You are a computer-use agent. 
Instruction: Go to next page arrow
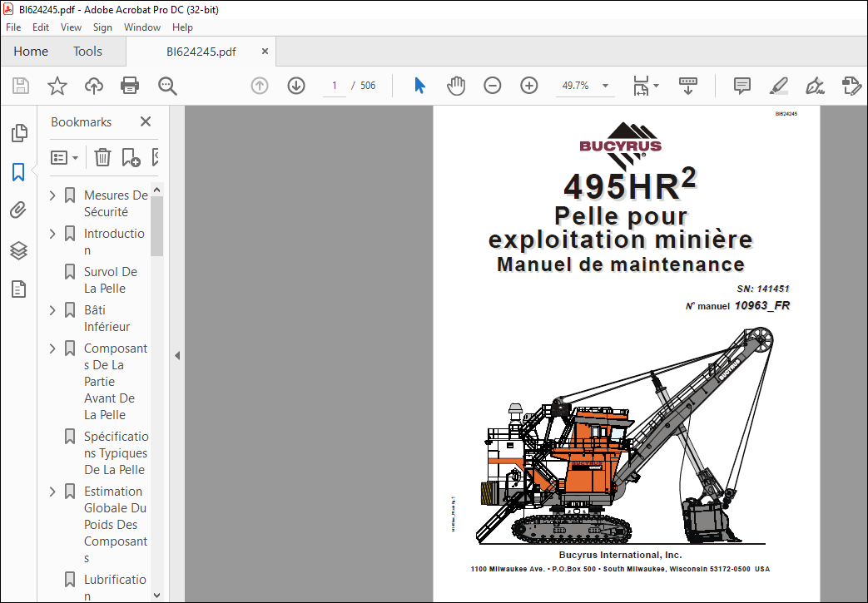[x=296, y=86]
